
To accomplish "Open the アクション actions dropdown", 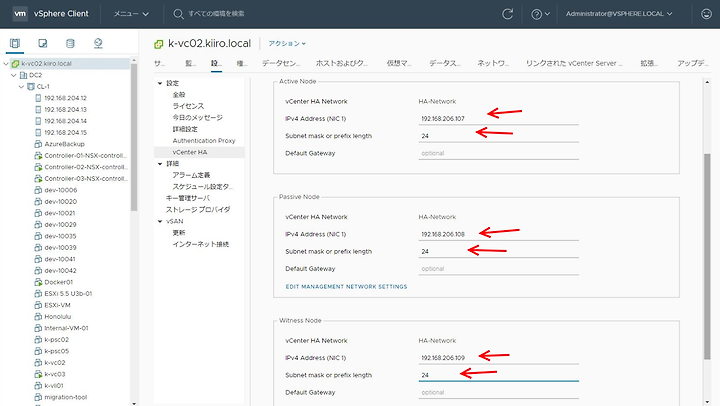I will 287,43.
